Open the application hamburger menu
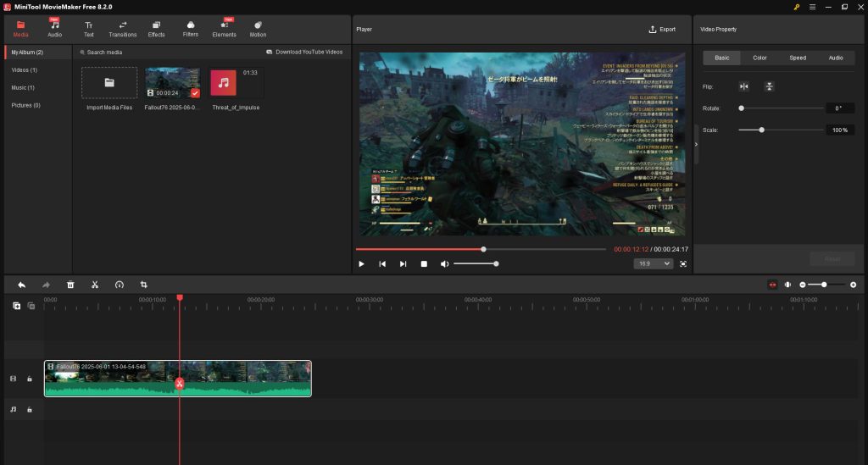The width and height of the screenshot is (868, 465). 812,7
